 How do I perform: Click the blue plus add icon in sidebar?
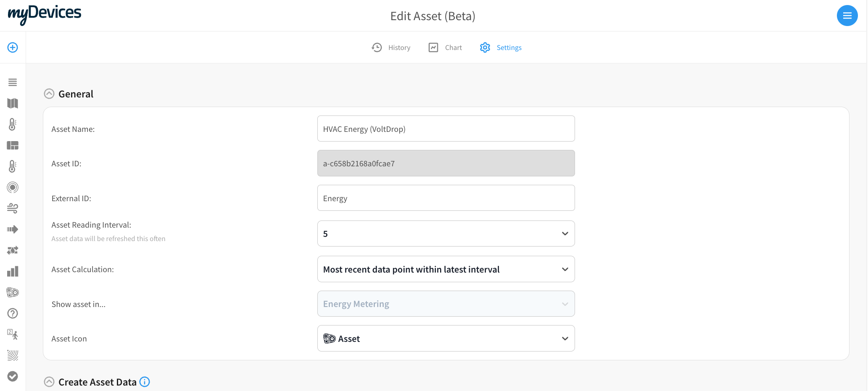13,47
